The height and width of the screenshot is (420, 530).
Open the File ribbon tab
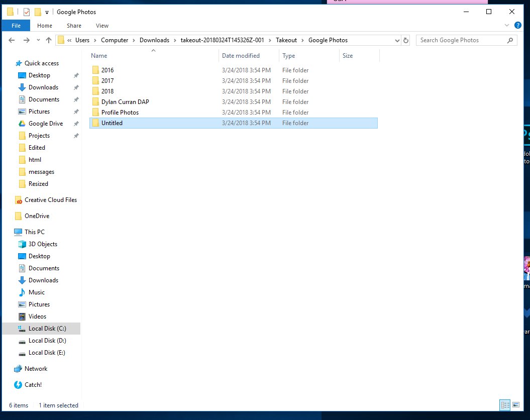coord(16,26)
